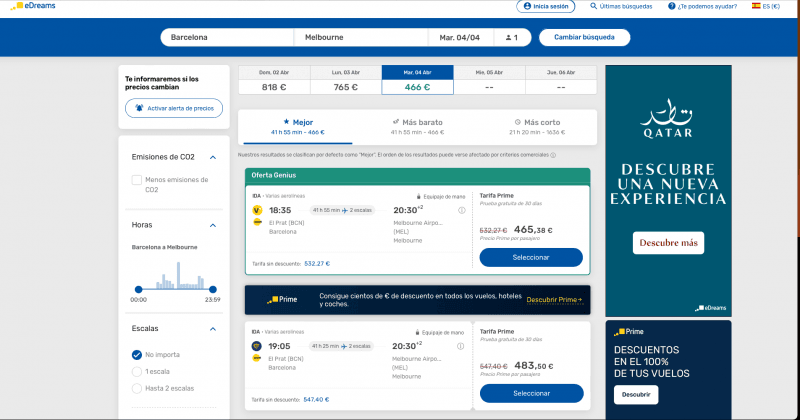Click hand luggage icon on 18:35 flight
Image resolution: width=800 pixels, height=420 pixels.
coord(418,196)
